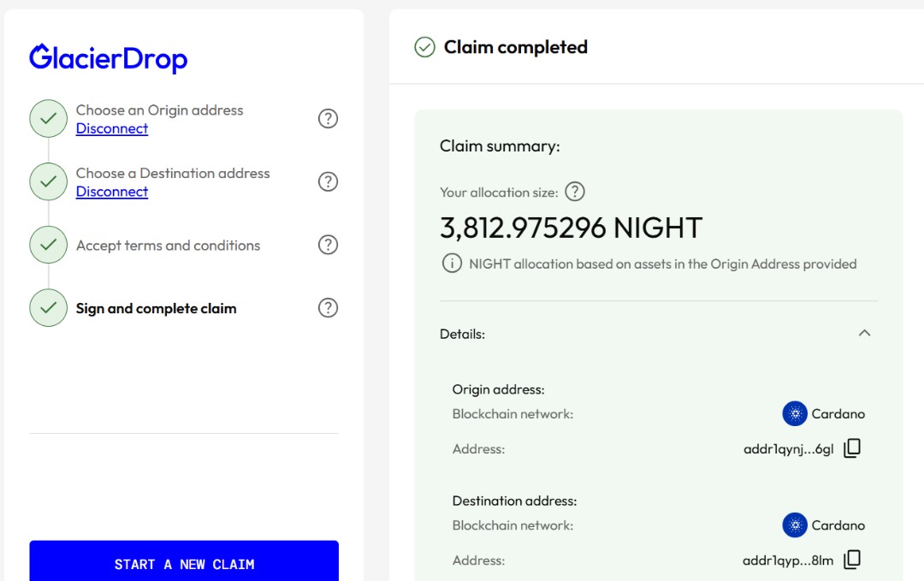Disconnect the Destination address wallet
Image resolution: width=924 pixels, height=581 pixels.
tap(112, 192)
